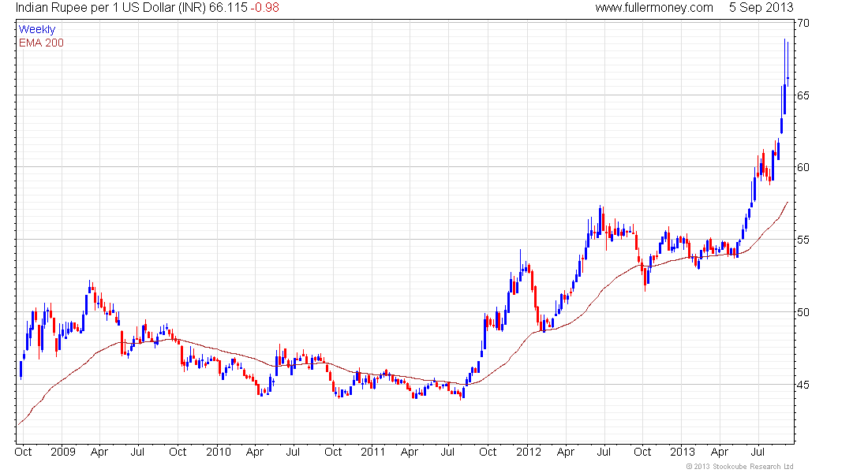Click the 'Apr' label after 2009
This screenshot has width=868, height=473.
[x=99, y=452]
